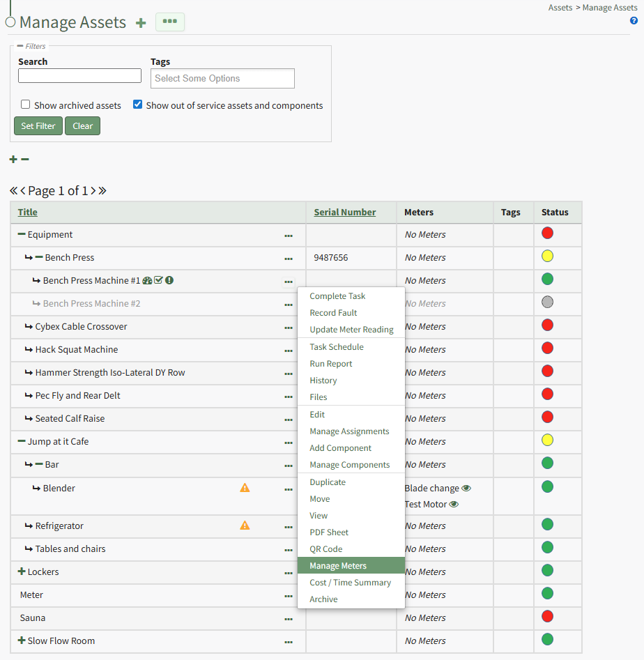This screenshot has height=660, width=644.
Task: Open the ellipsis menu for Sauna row
Action: [289, 618]
